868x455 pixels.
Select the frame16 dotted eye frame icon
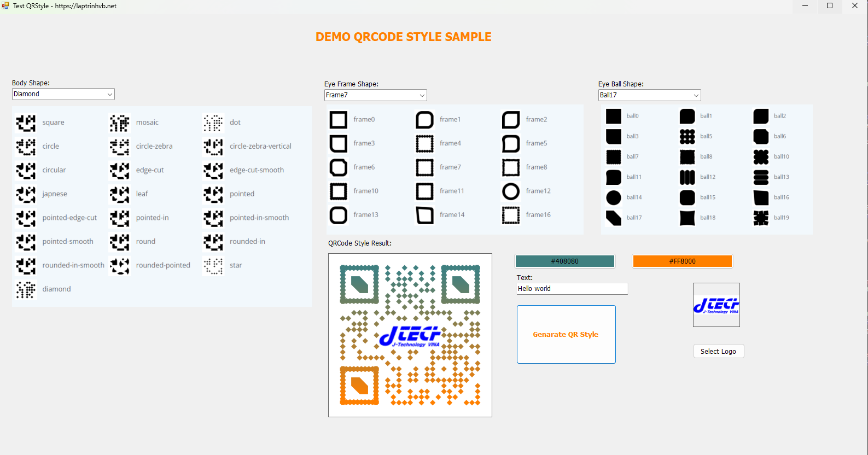[x=511, y=215]
